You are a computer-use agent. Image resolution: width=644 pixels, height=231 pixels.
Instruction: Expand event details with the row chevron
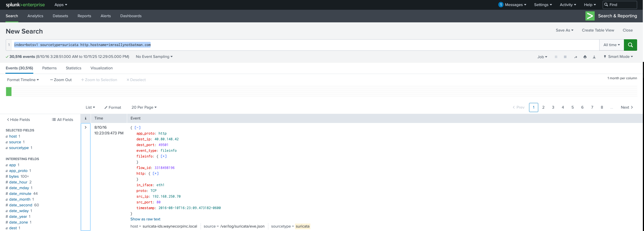click(x=86, y=128)
